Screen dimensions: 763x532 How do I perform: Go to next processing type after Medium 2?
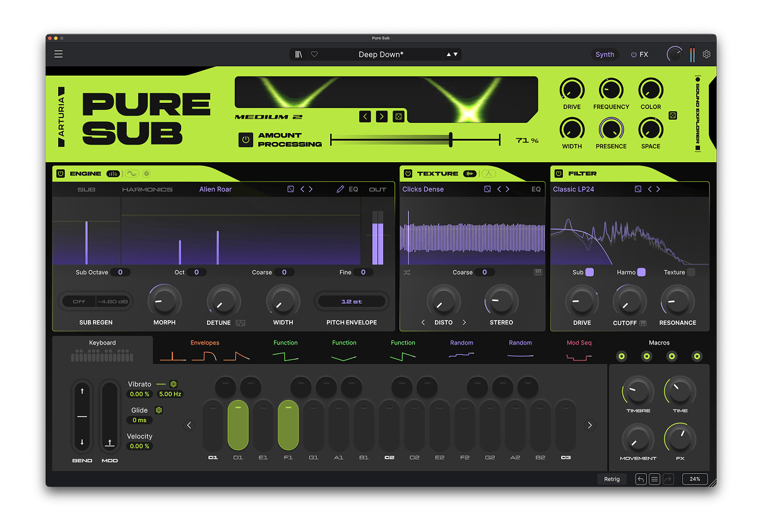click(x=382, y=117)
